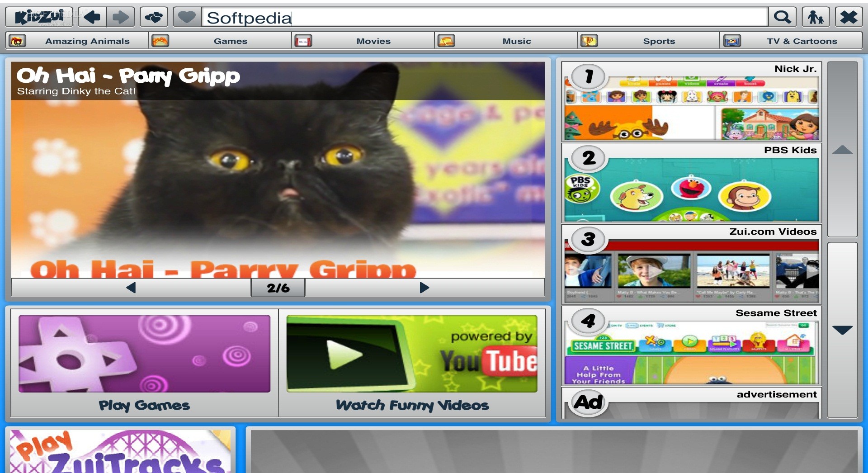868x473 pixels.
Task: Click the TV & Cartoons tab icon
Action: tap(732, 41)
